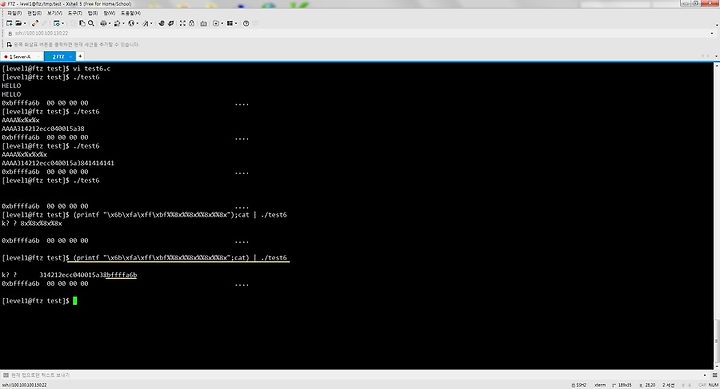720x389 pixels.
Task: Open the 파일(F) menu
Action: pyautogui.click(x=14, y=13)
